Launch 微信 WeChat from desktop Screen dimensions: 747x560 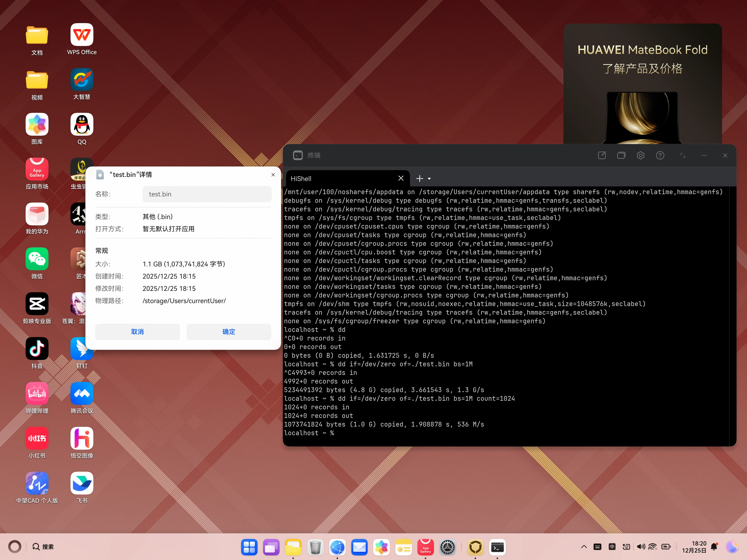[37, 259]
